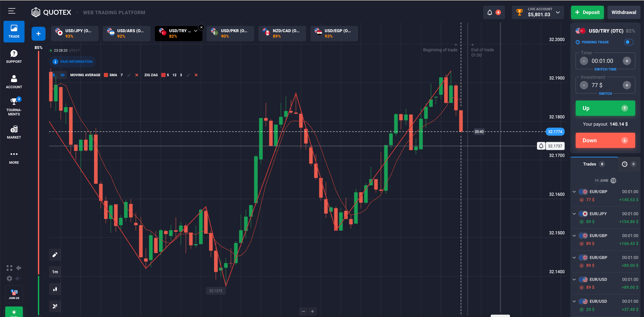644x317 pixels.
Task: Expand the EUR/GBP +145.53 $ trade
Action: [574, 192]
